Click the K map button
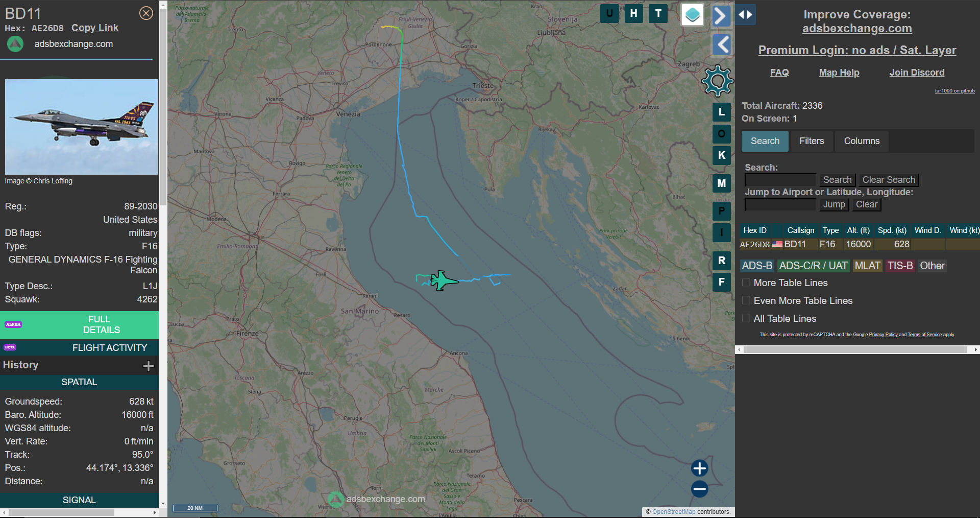980x518 pixels. [721, 155]
